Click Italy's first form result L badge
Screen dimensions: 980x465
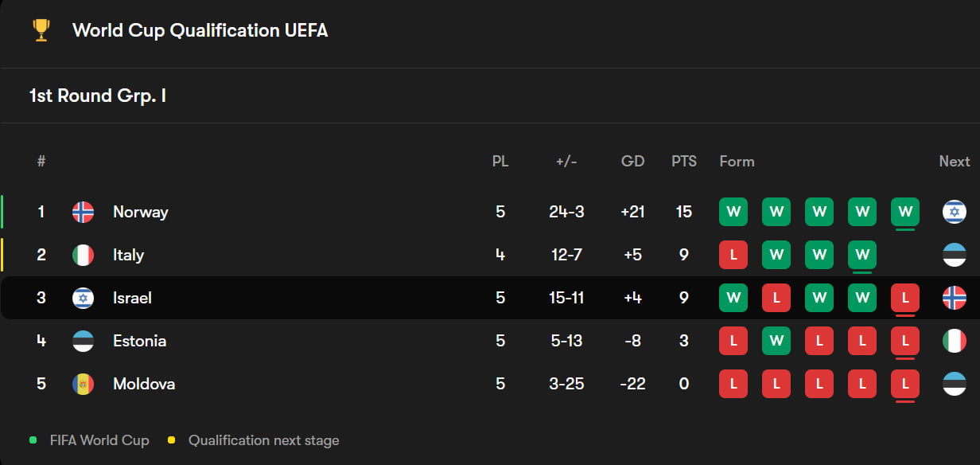tap(733, 255)
